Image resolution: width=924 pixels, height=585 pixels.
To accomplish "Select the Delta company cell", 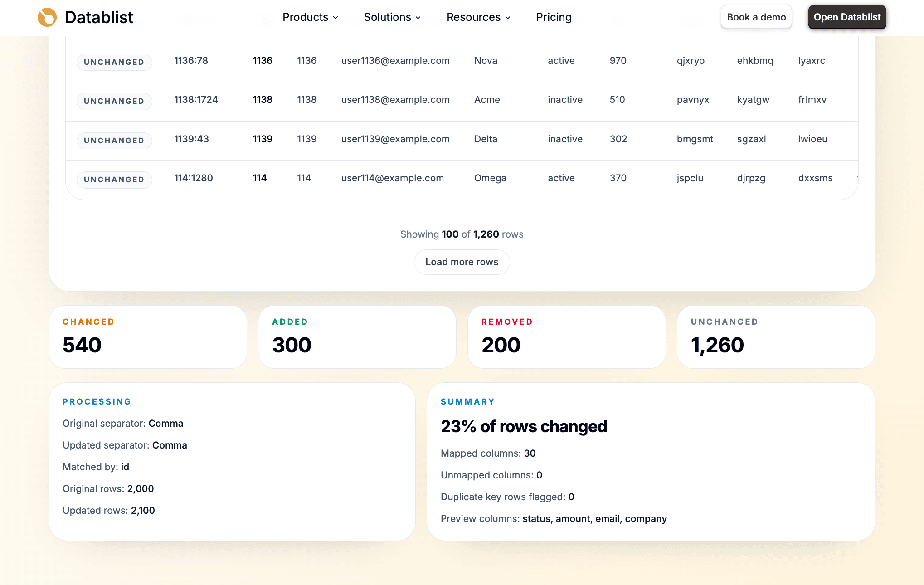I will click(x=486, y=139).
